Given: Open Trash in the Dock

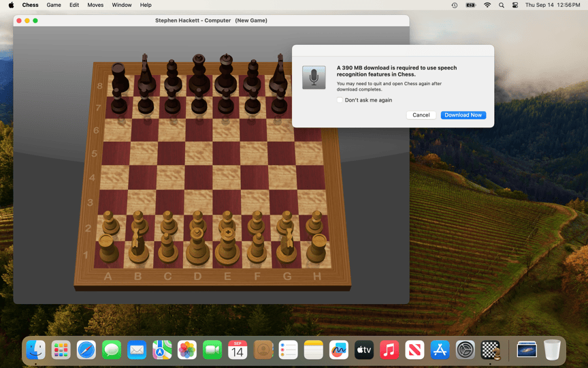Looking at the screenshot, I should (552, 350).
